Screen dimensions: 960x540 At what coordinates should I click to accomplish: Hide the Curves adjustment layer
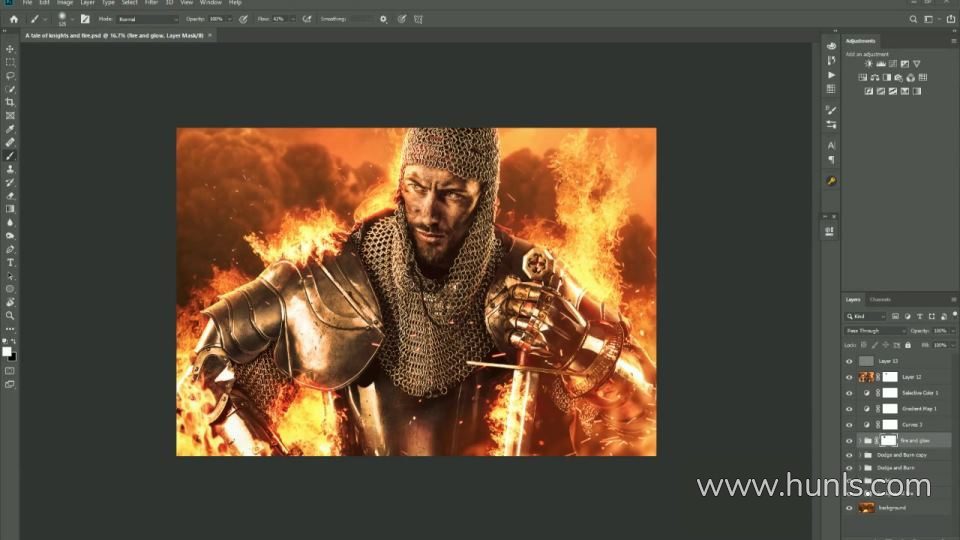coord(849,425)
